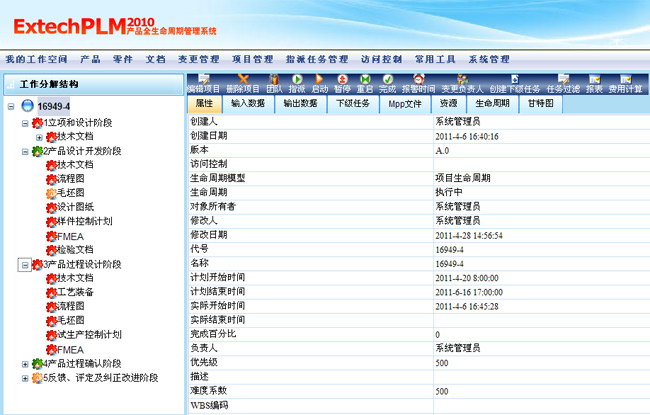Click the 完成 complete icon
Viewport: 650px width, 415px height.
point(388,79)
